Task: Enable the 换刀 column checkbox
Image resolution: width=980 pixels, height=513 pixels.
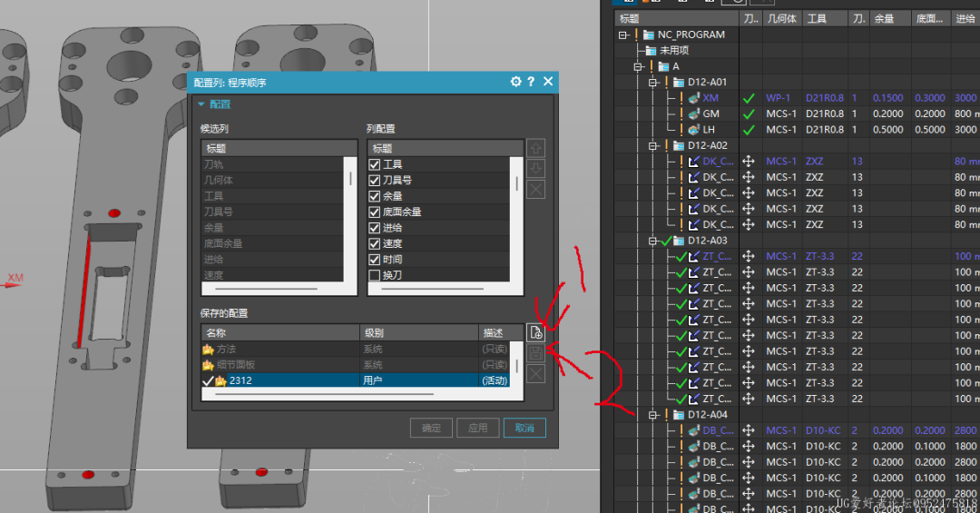Action: pos(375,275)
